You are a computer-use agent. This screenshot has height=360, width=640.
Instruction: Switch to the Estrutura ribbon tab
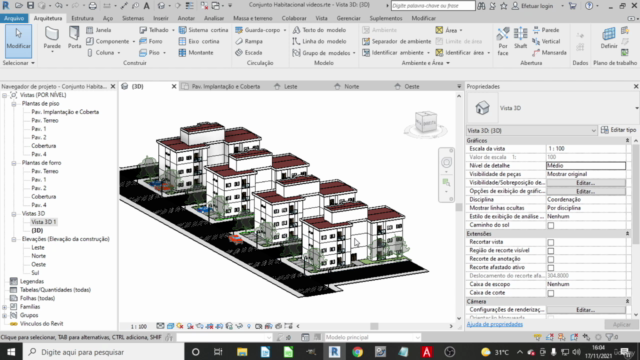click(82, 18)
